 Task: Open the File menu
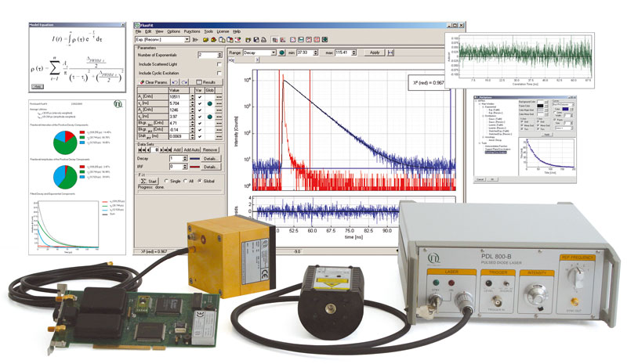click(x=139, y=31)
